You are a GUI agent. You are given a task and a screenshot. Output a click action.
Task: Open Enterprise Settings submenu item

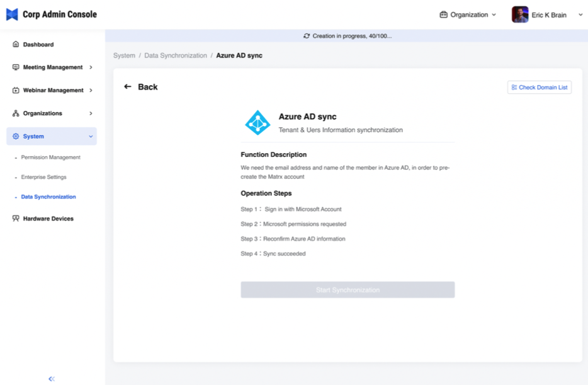[x=43, y=177]
